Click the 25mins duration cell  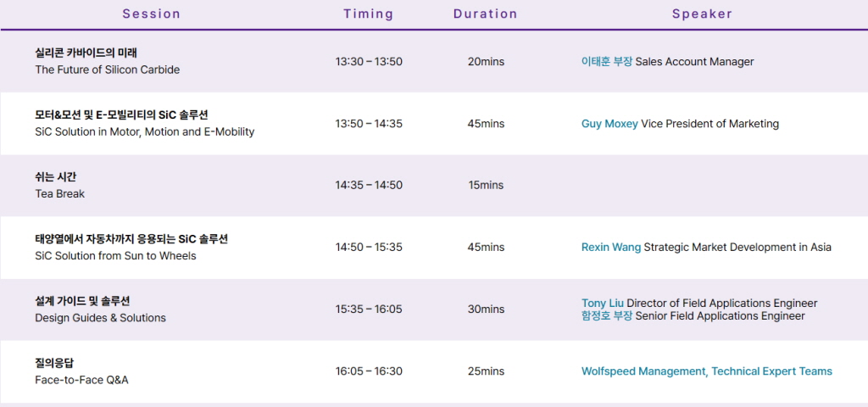[486, 371]
